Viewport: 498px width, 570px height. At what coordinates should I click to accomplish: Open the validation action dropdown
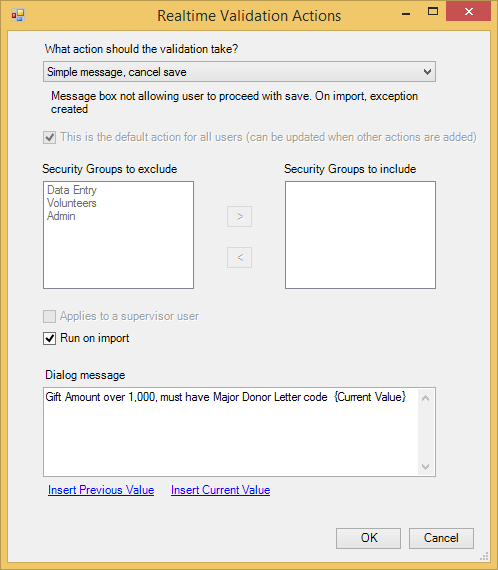pyautogui.click(x=239, y=72)
